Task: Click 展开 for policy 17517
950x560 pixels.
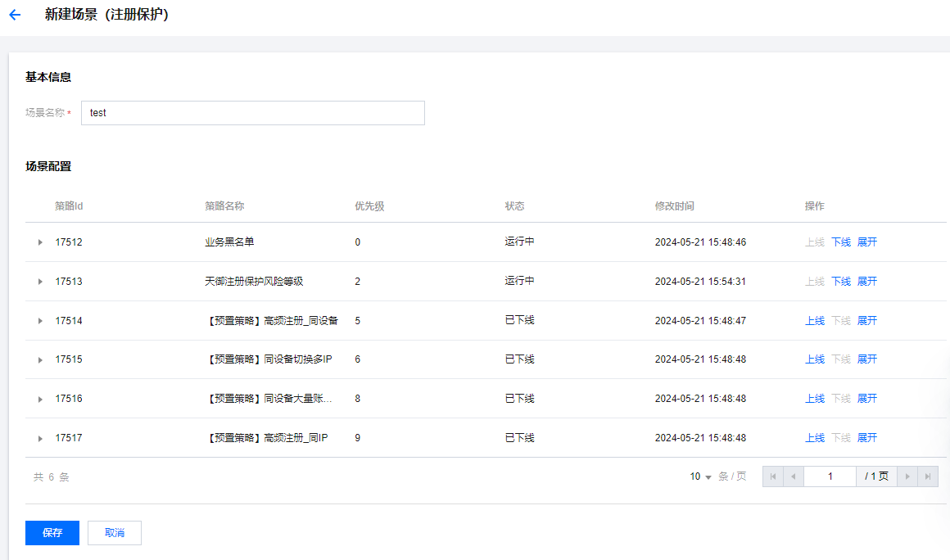Action: 867,438
